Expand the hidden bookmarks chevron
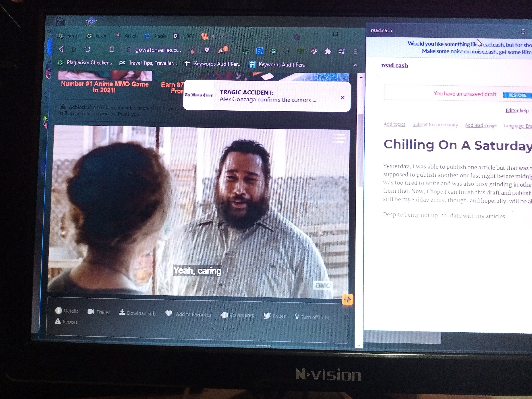This screenshot has width=532, height=399. pyautogui.click(x=355, y=65)
